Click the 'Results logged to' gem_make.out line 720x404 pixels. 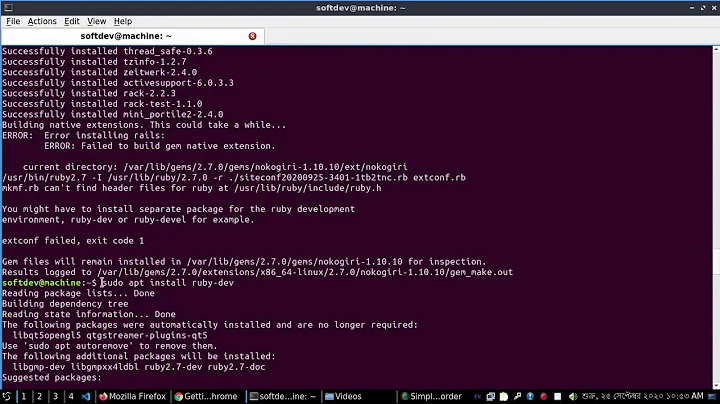[x=257, y=272]
